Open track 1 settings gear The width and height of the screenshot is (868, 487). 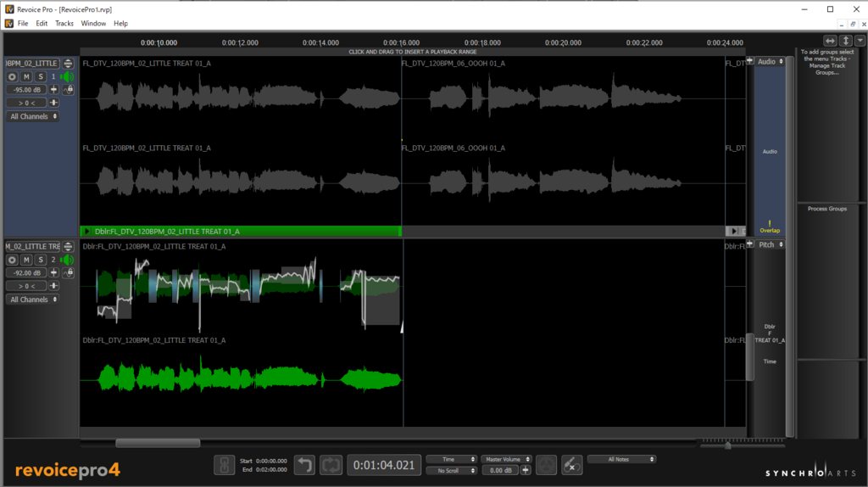tap(12, 76)
